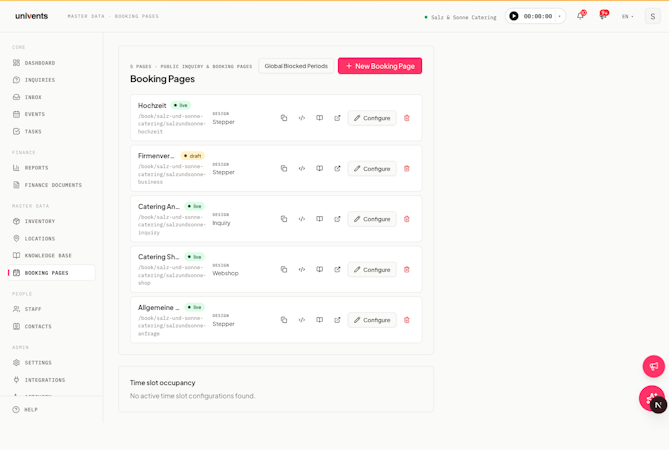Open embed code for Hochzeit page
Image resolution: width=669 pixels, height=450 pixels.
click(302, 118)
